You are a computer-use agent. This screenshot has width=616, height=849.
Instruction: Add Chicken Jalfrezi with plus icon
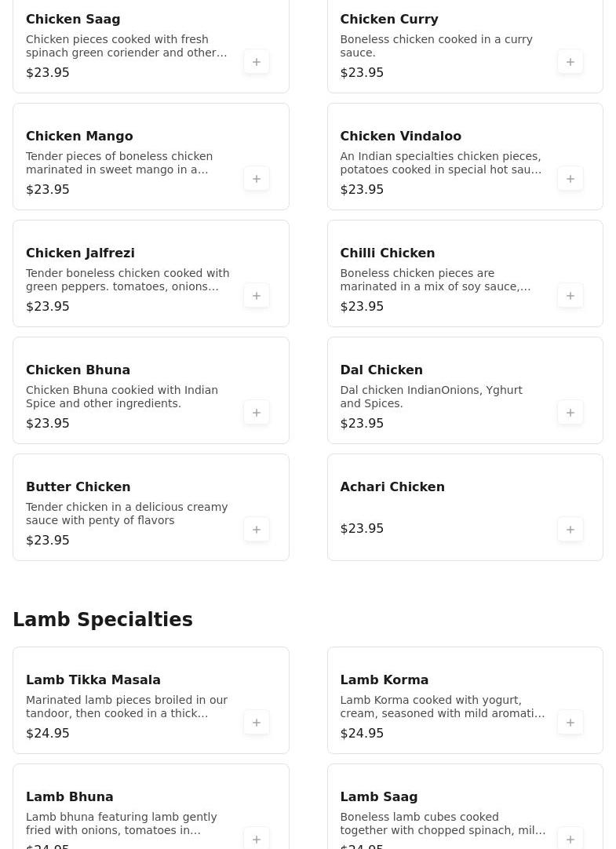click(x=257, y=296)
